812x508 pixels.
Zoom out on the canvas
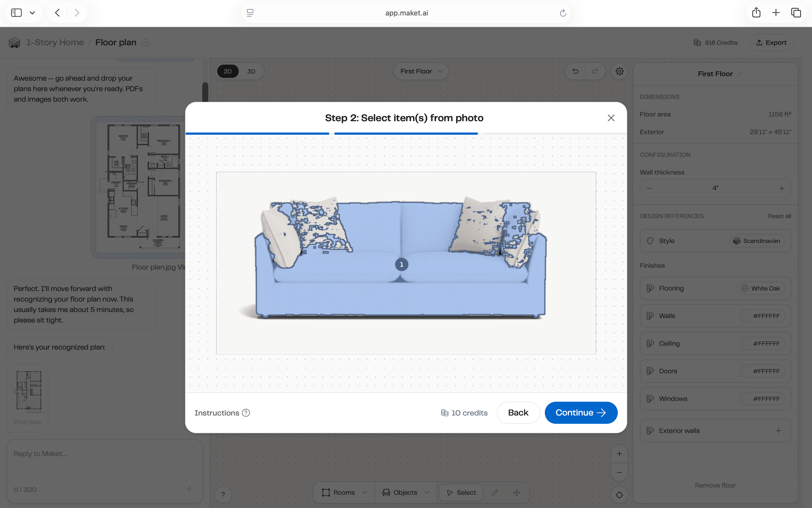coord(619,472)
